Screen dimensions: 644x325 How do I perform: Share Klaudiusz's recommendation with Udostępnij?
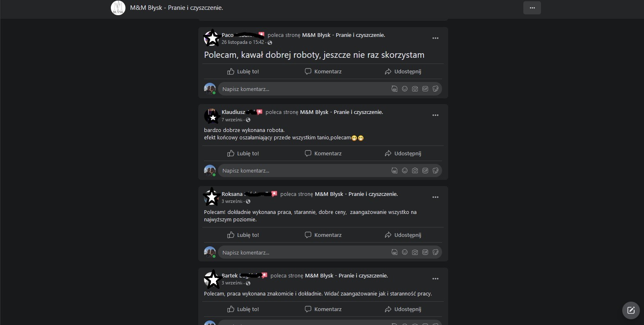(x=403, y=153)
